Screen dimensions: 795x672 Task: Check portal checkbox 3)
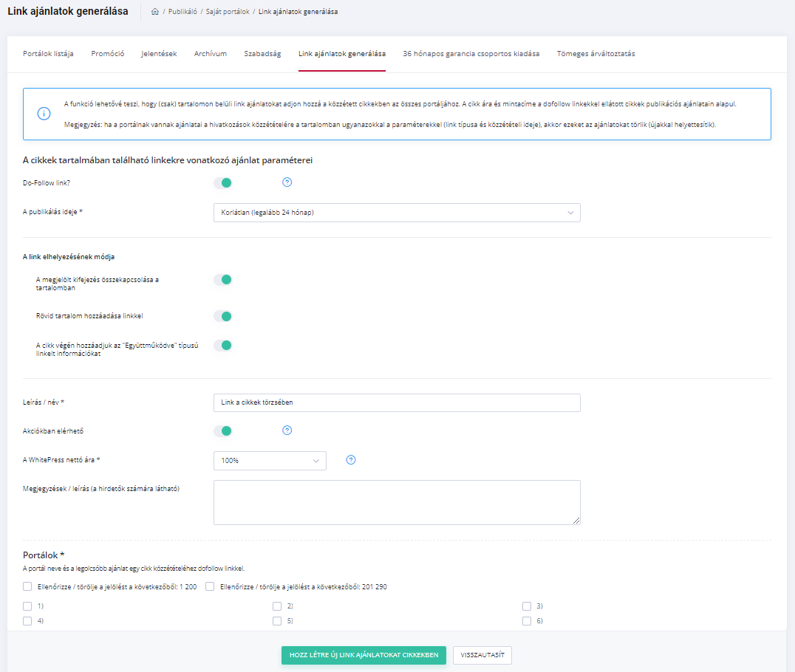(x=527, y=606)
